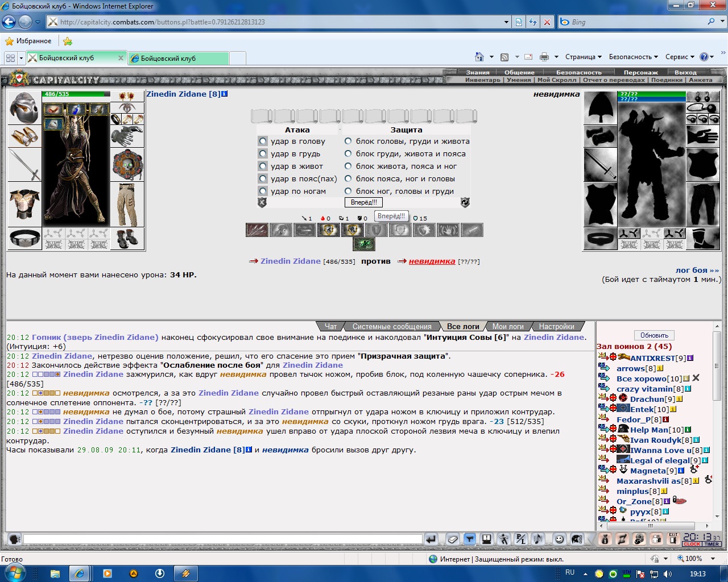This screenshot has height=582, width=728.
Task: Open the Безопасность dropdown in IE bar
Action: point(634,57)
